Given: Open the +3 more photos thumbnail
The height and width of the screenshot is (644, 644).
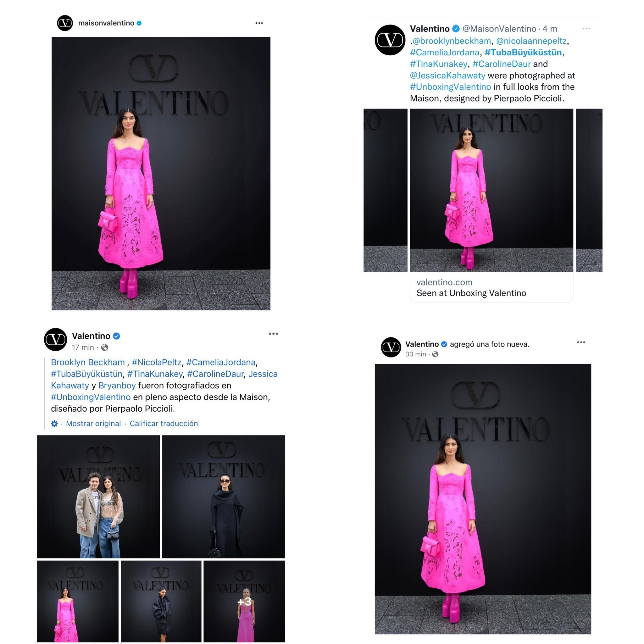Looking at the screenshot, I should pos(244,601).
